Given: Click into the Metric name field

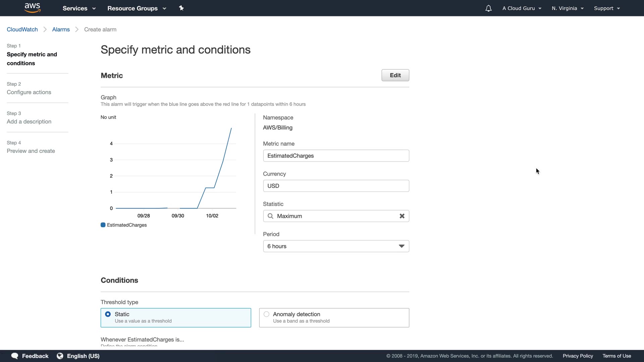Looking at the screenshot, I should coord(336,156).
